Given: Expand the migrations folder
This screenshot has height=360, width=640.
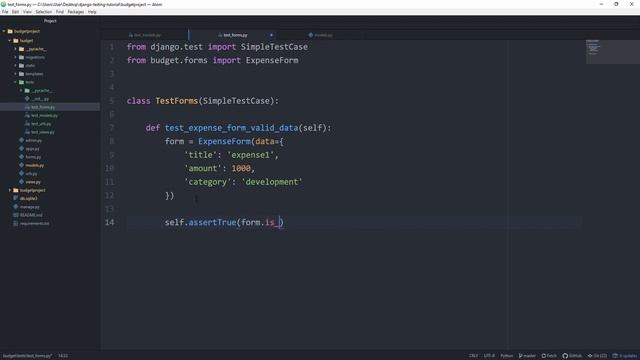Looking at the screenshot, I should pyautogui.click(x=16, y=58).
